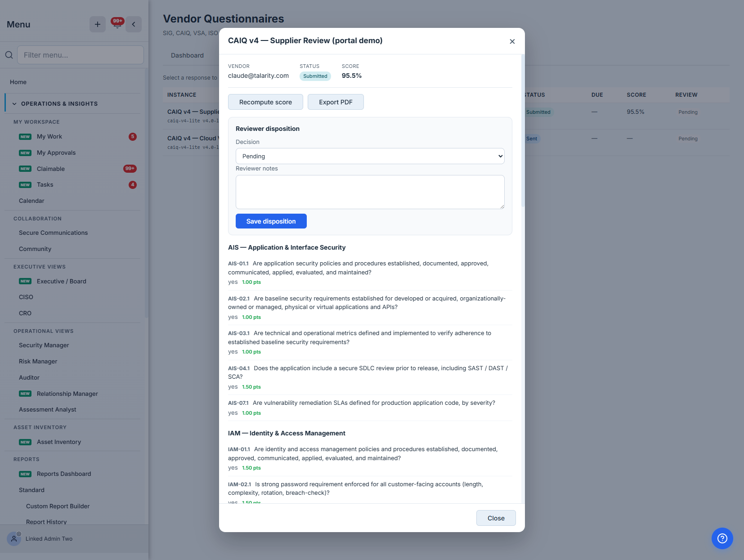Click the red 4 badge on Tasks
Viewport: 744px width, 560px height.
[133, 185]
